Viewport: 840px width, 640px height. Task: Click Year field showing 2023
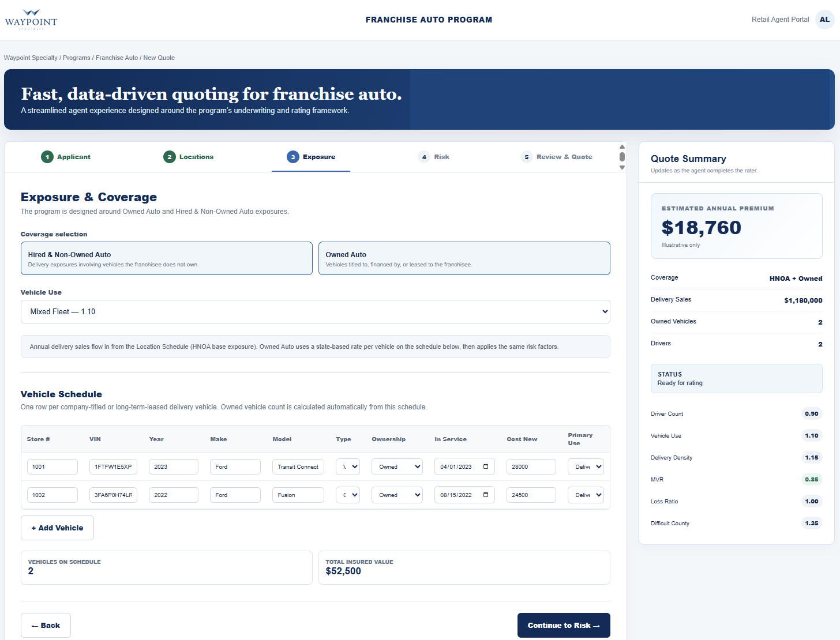coord(174,466)
